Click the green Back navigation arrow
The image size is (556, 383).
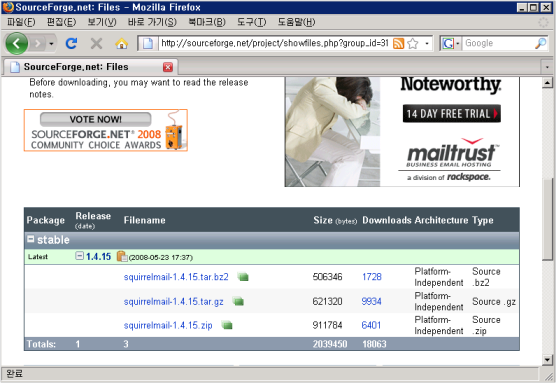pos(16,44)
